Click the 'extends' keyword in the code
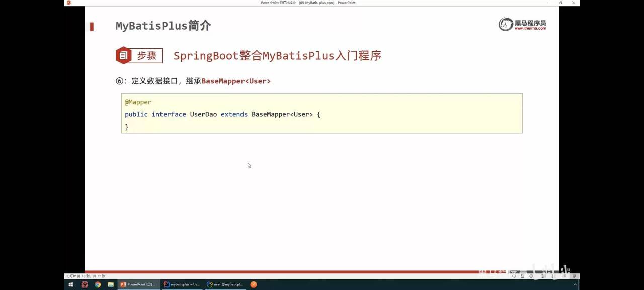The image size is (644, 290). pyautogui.click(x=234, y=114)
